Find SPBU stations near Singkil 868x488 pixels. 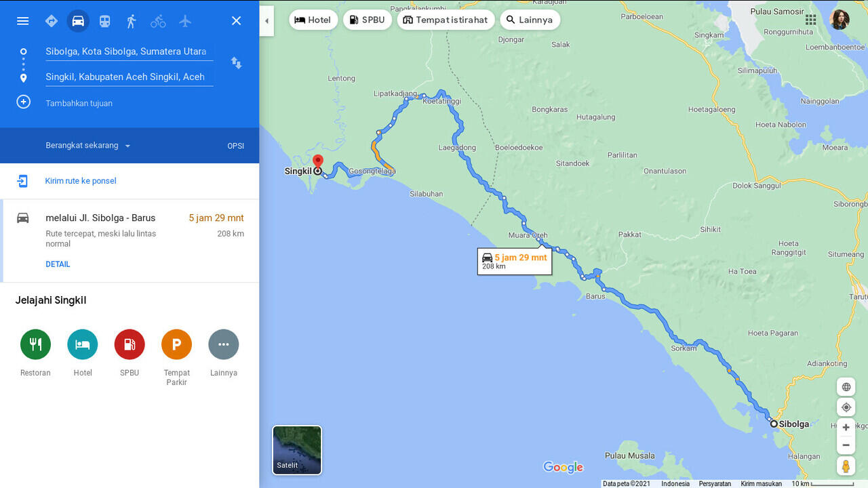[x=129, y=344]
